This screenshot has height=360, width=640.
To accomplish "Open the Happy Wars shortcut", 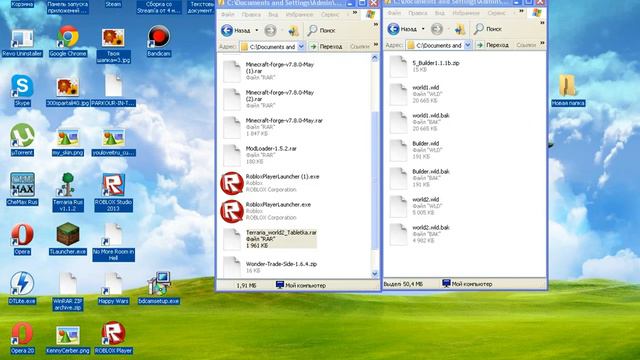I will pyautogui.click(x=113, y=289).
